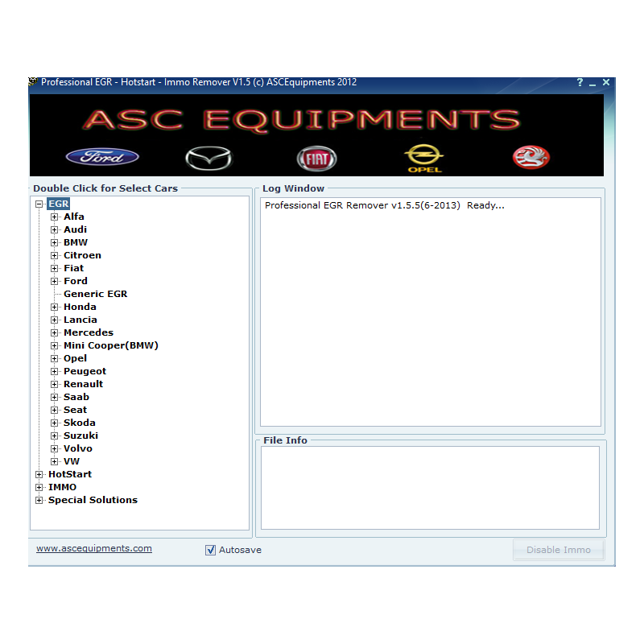
Task: Select the IMMO label
Action: tap(62, 487)
